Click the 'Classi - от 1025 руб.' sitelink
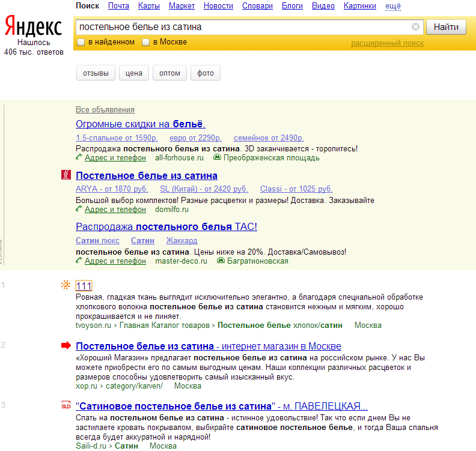This screenshot has height=451, width=476. click(x=296, y=189)
